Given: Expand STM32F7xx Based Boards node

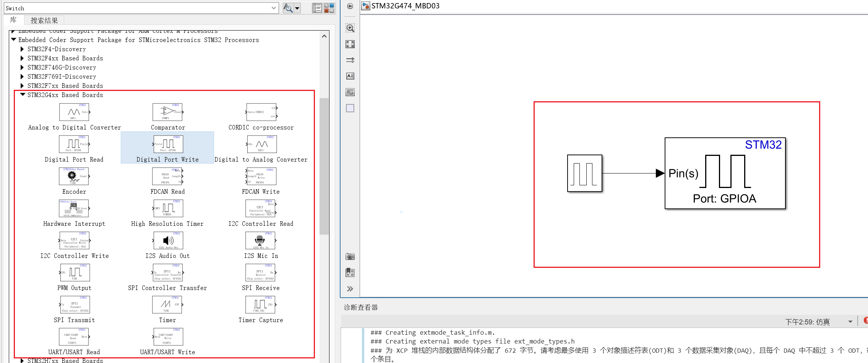Looking at the screenshot, I should coord(22,86).
